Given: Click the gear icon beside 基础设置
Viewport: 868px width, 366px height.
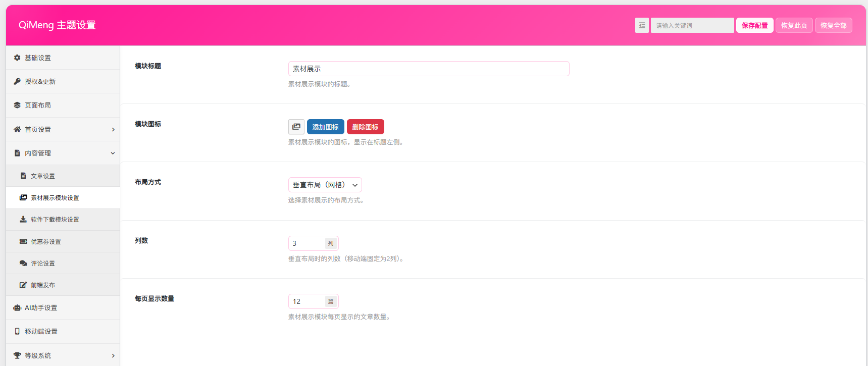Looking at the screenshot, I should point(17,58).
